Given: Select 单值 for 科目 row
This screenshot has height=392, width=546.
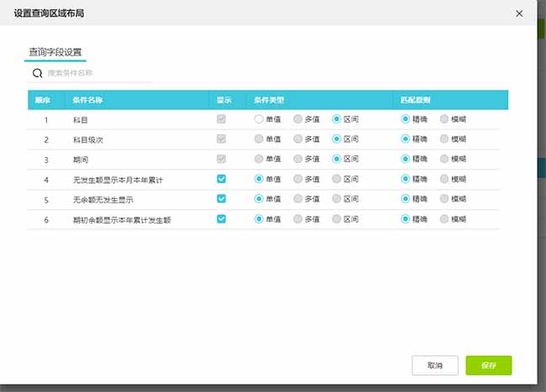Looking at the screenshot, I should 259,119.
